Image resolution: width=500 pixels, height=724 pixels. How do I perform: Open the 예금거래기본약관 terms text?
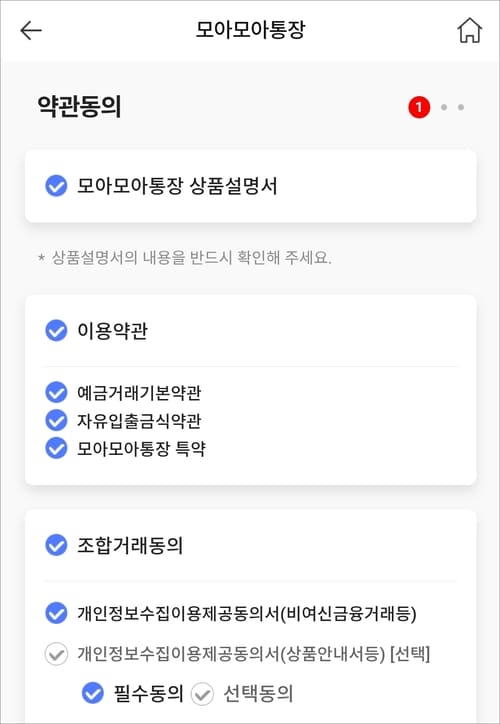pyautogui.click(x=139, y=392)
